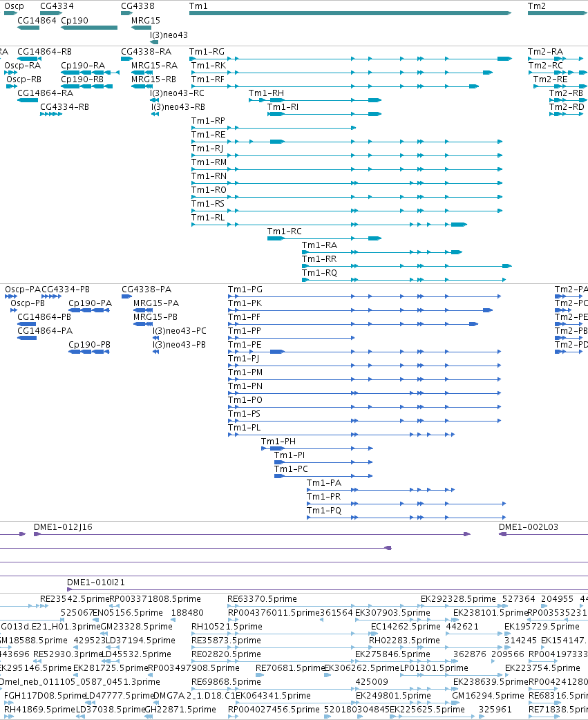Select BAC clone DME1-012J16
The width and height of the screenshot is (588, 720).
[252, 534]
